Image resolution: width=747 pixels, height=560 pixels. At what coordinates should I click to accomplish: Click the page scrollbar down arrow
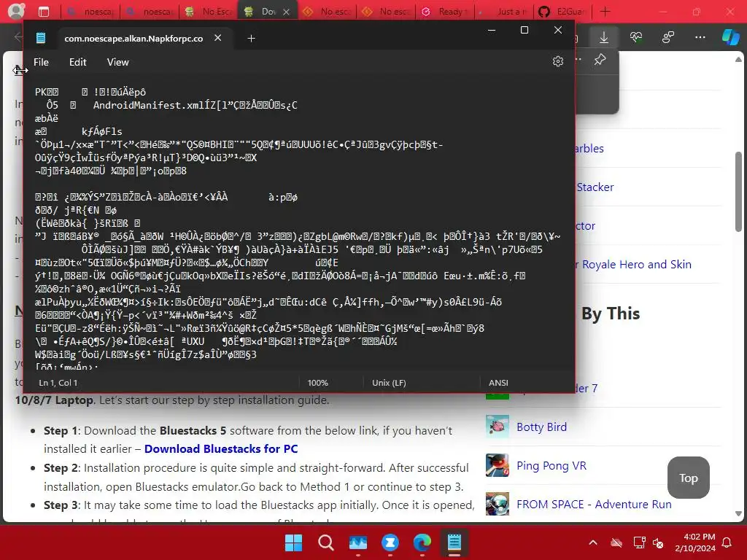738,513
